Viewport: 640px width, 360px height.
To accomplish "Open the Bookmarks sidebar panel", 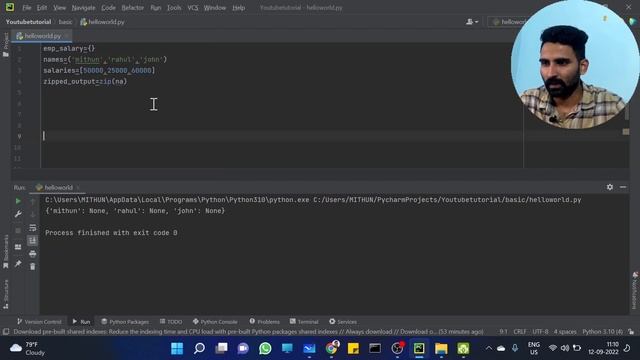I will pos(6,251).
